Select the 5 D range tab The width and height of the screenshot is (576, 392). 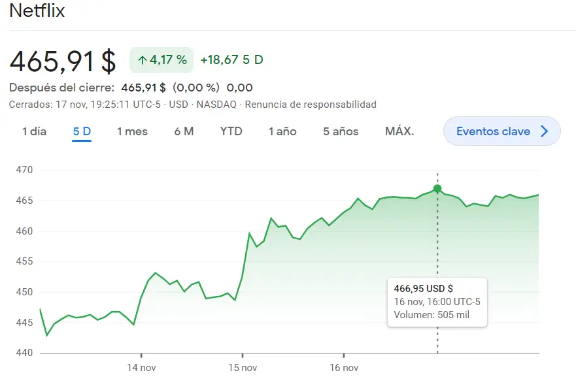point(80,131)
